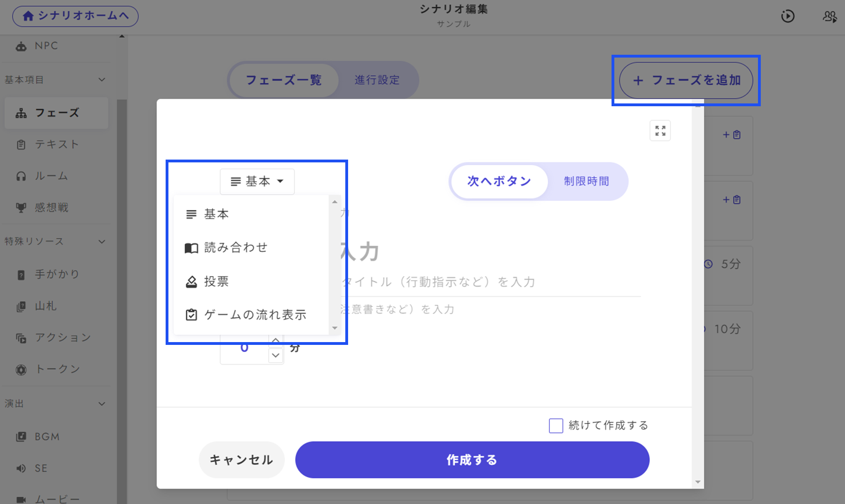Click the 作成する button
845x504 pixels.
[x=472, y=460]
